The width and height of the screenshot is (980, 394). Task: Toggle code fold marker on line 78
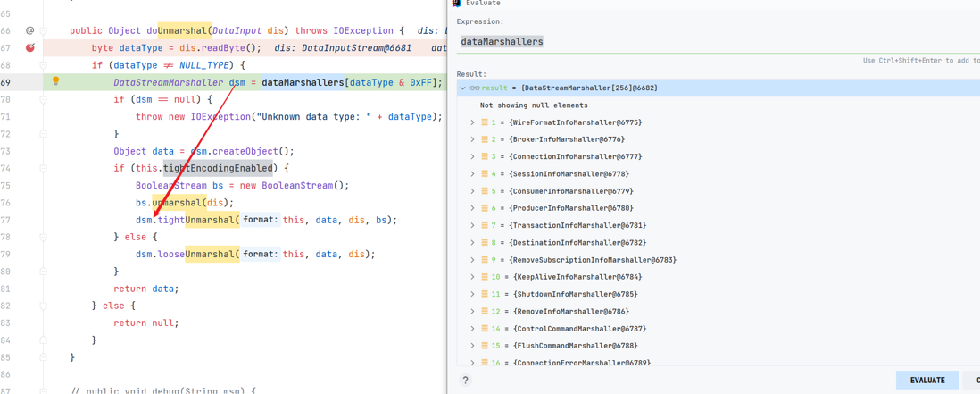43,237
